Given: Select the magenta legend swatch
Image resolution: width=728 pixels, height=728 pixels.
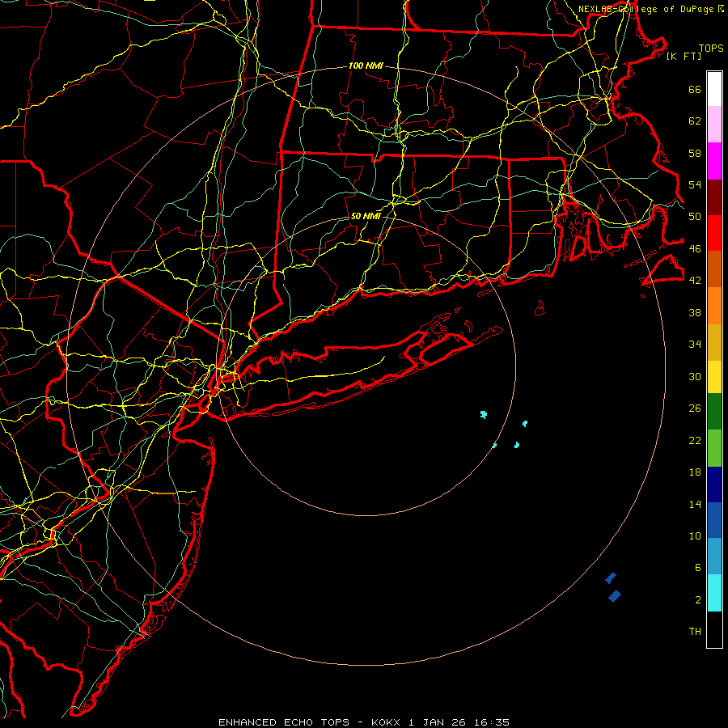Looking at the screenshot, I should [x=714, y=161].
